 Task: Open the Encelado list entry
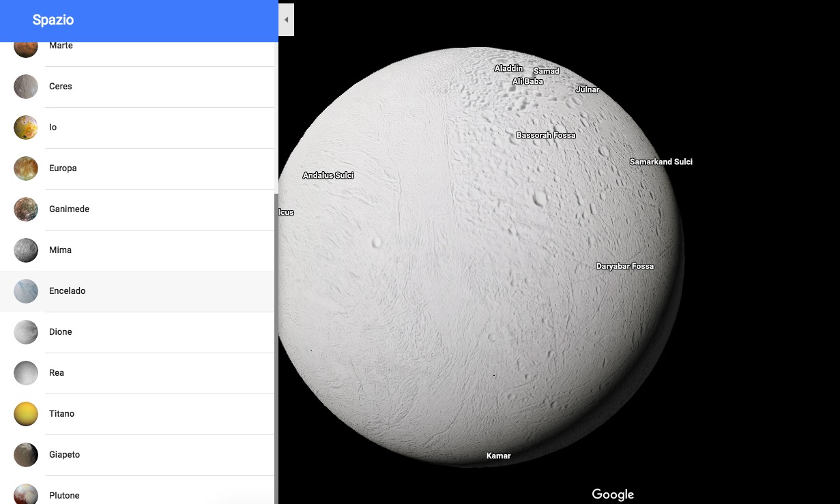click(67, 291)
